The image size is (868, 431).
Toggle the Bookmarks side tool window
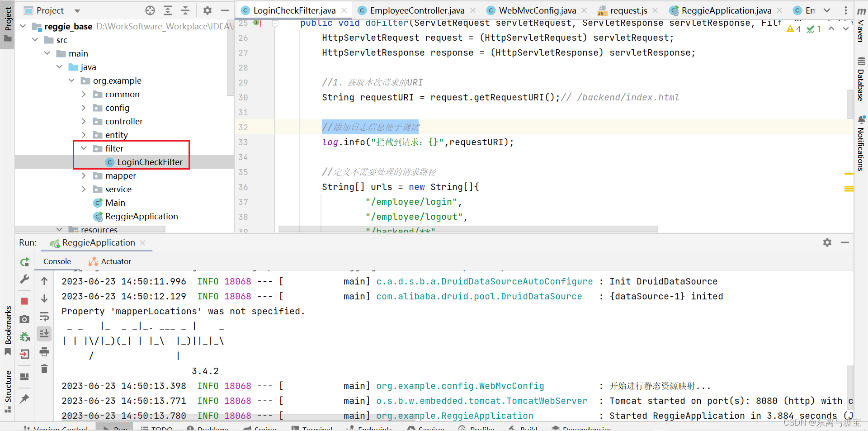(8, 330)
